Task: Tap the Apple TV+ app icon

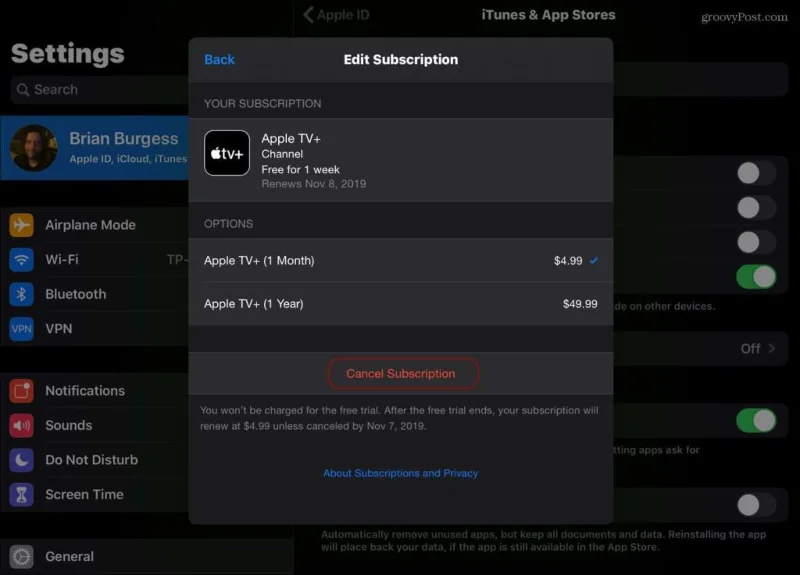Action: coord(227,153)
